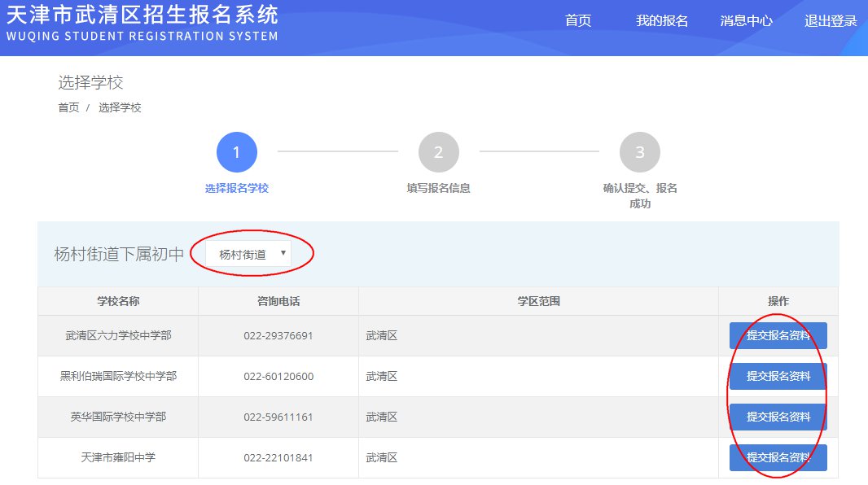
Task: Submit registration for 天津市雍阳中学
Action: click(x=778, y=457)
